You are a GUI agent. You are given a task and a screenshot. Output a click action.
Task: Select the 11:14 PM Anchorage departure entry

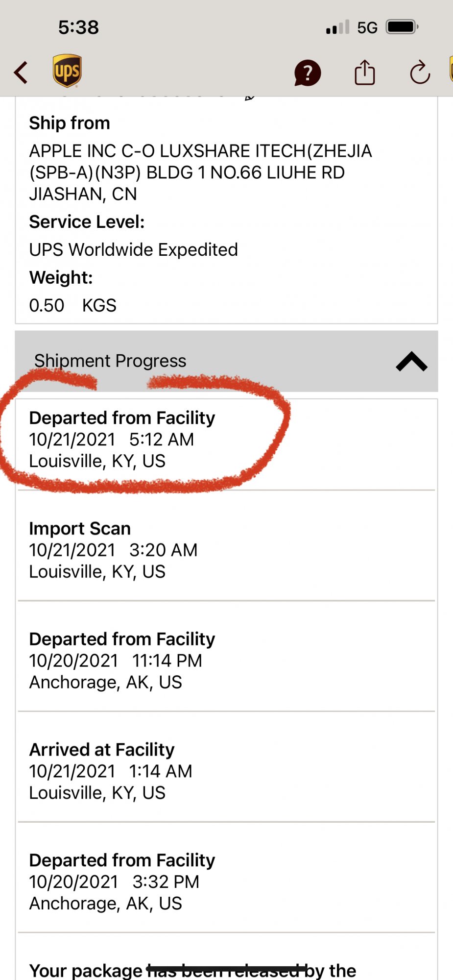click(x=122, y=661)
